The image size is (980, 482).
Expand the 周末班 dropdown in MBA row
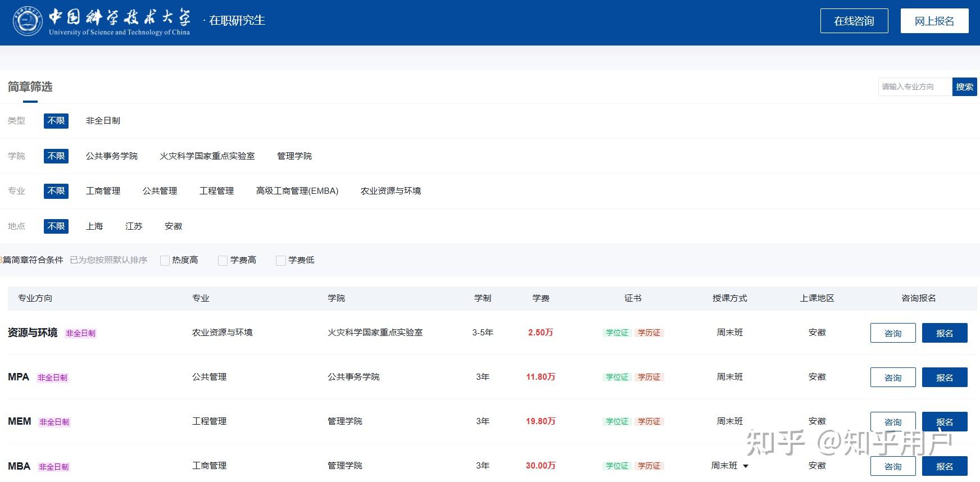(x=730, y=466)
